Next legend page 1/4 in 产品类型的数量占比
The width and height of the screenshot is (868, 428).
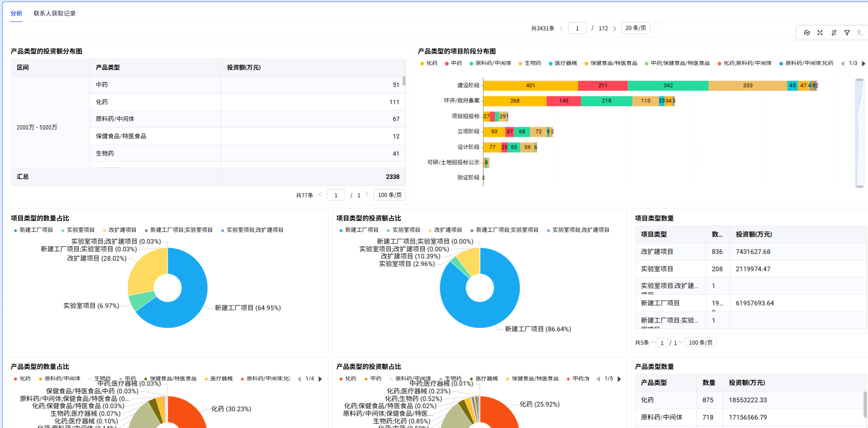(x=320, y=379)
